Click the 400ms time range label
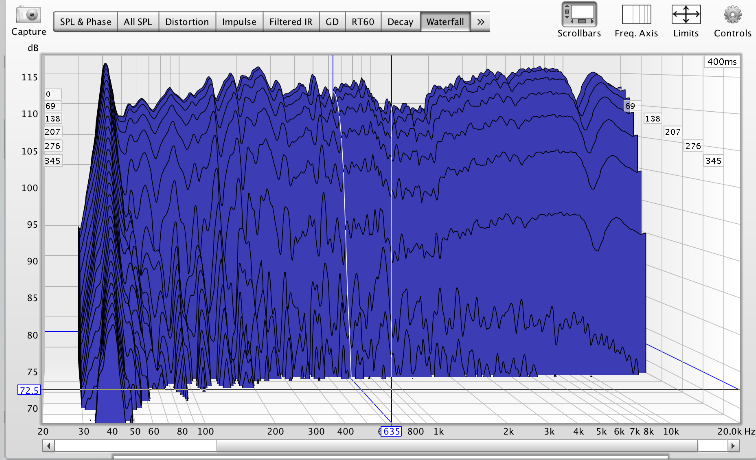The image size is (756, 460). click(721, 62)
